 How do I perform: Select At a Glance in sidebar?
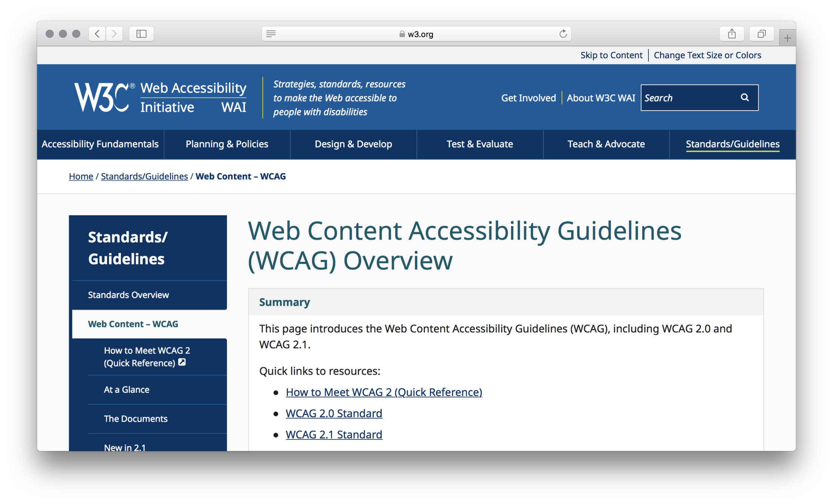pos(127,389)
